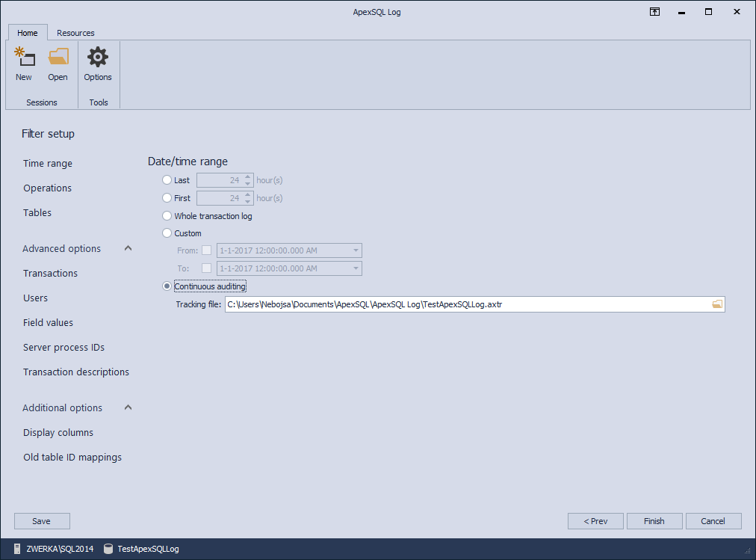Toggle the ribbon display options icon
Screen dimensions: 756x560
[654, 12]
